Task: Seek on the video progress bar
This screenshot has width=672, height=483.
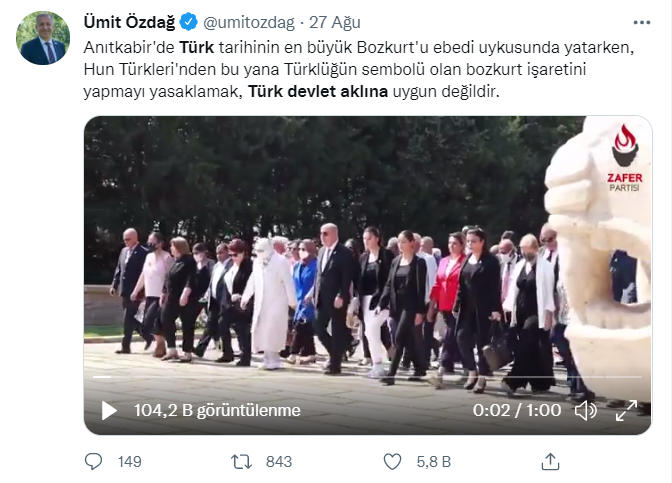Action: [367, 377]
